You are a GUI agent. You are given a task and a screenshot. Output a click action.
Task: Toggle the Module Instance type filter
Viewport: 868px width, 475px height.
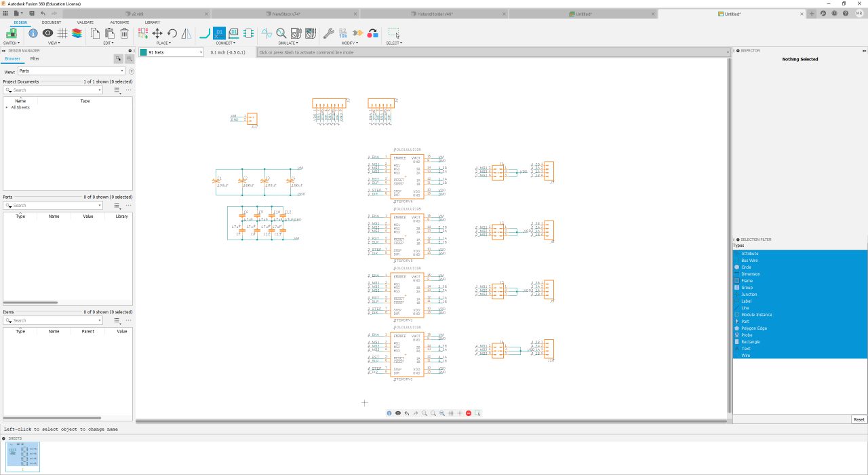pos(800,315)
